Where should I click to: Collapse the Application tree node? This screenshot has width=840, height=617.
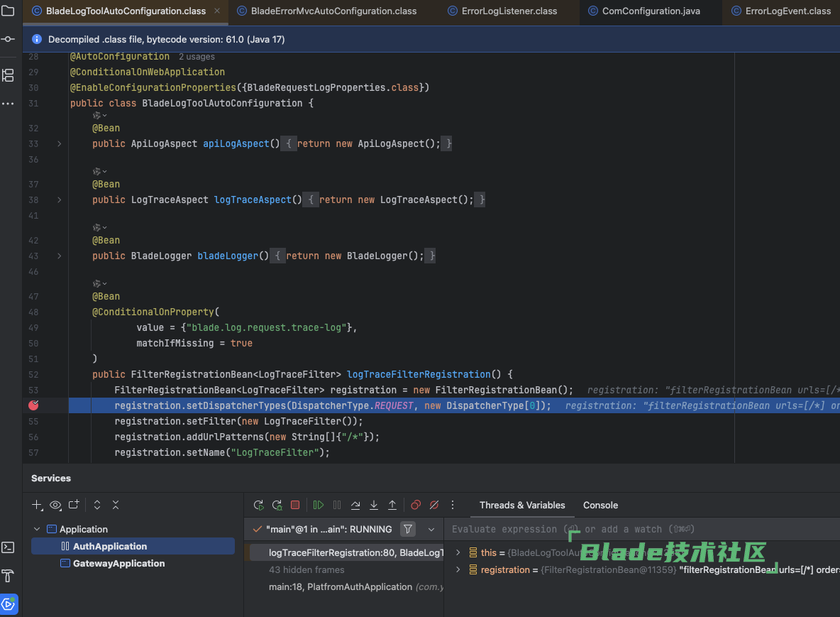37,530
